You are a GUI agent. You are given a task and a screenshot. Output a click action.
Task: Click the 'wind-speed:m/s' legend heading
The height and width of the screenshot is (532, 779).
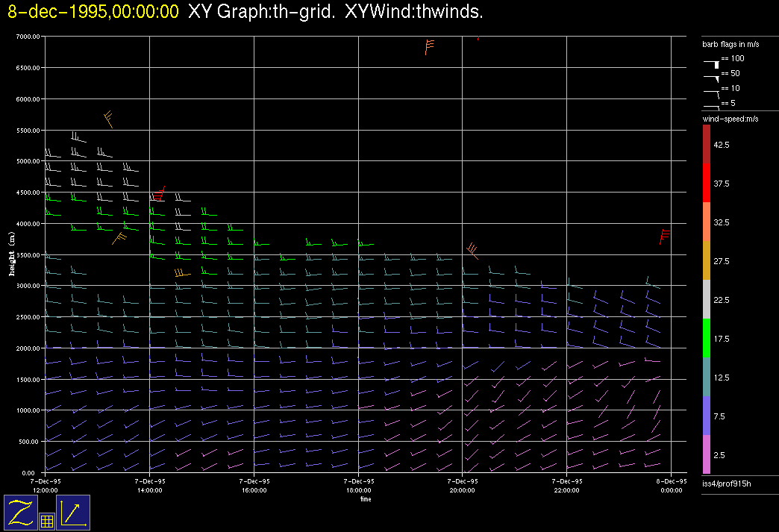tap(730, 119)
